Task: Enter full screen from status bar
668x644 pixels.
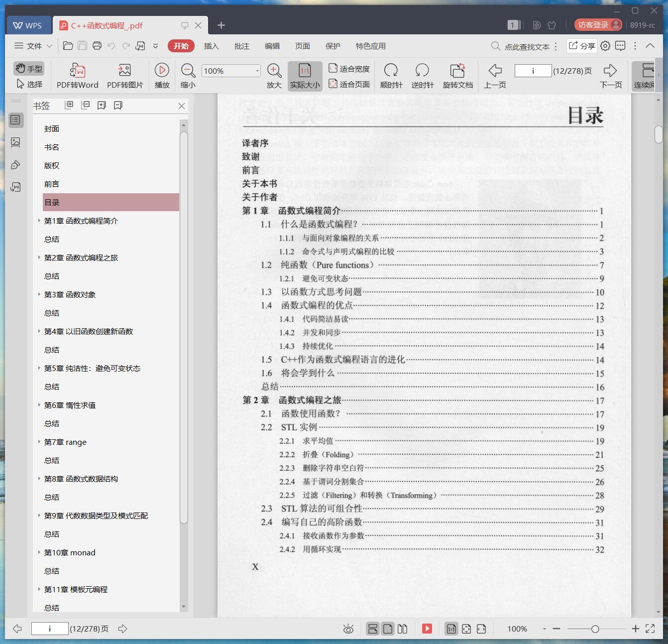Action: pyautogui.click(x=650, y=629)
